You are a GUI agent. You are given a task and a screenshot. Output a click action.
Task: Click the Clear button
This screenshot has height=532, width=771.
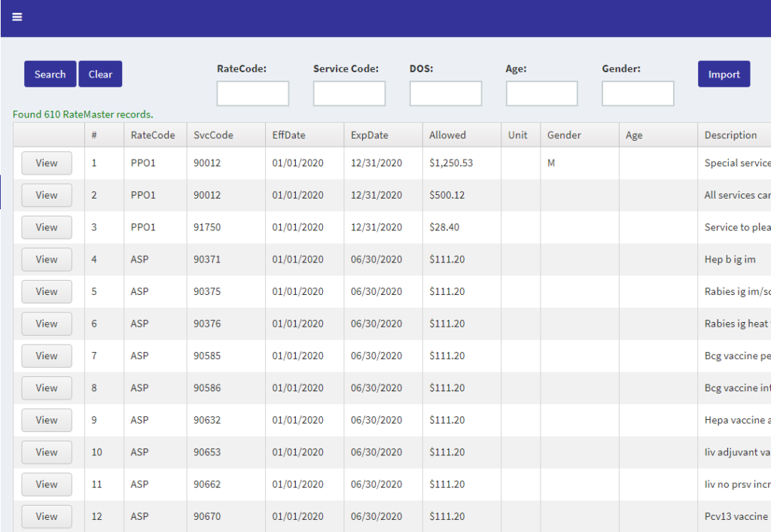pyautogui.click(x=100, y=74)
